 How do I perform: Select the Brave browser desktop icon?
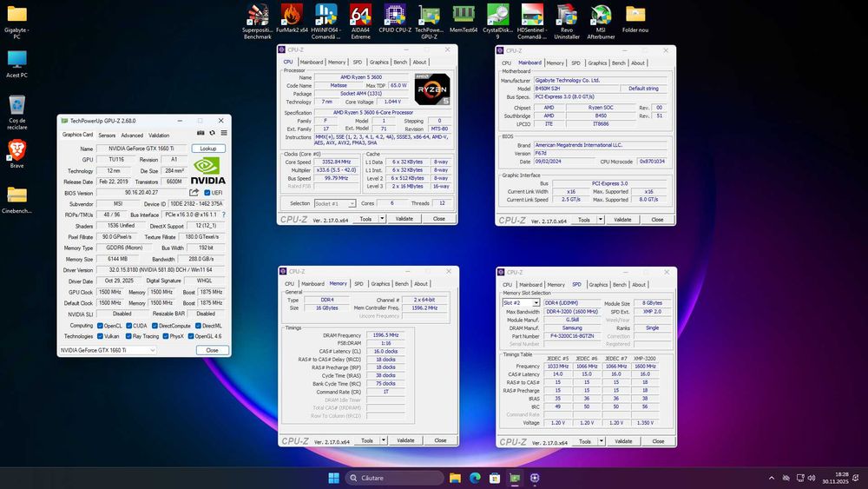pyautogui.click(x=16, y=154)
